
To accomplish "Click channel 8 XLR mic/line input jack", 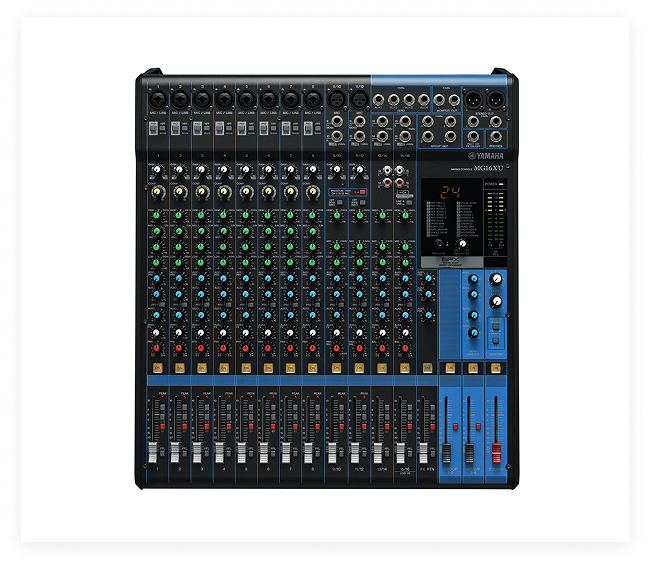I will click(x=311, y=100).
